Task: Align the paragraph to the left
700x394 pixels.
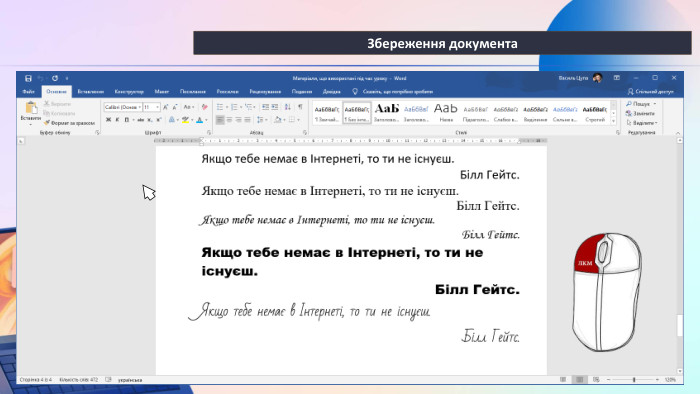Action: (x=220, y=120)
